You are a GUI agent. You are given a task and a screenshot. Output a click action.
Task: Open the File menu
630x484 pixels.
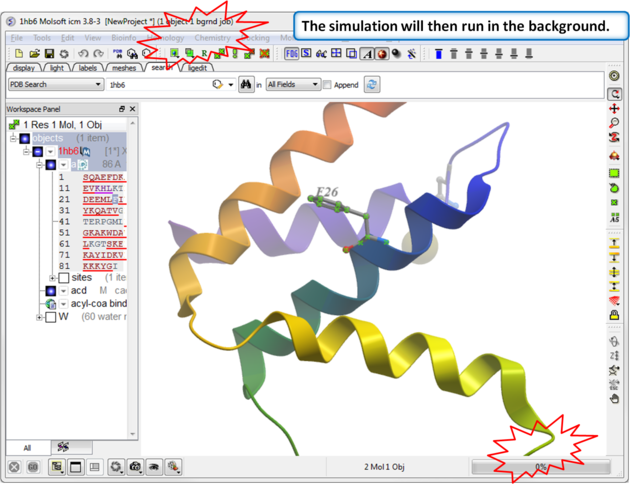point(17,37)
